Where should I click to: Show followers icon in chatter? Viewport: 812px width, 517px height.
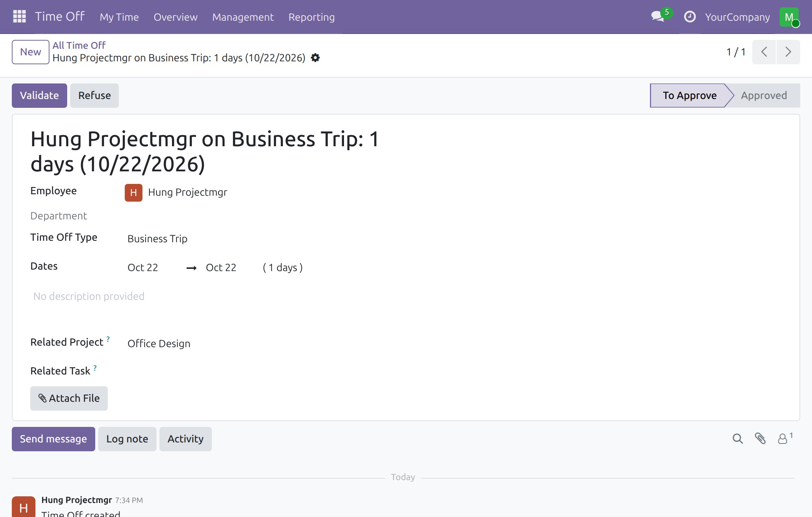[785, 439]
